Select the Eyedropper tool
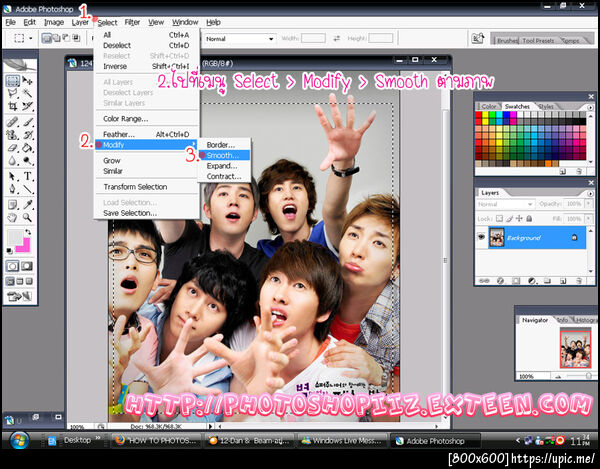 tap(27, 205)
